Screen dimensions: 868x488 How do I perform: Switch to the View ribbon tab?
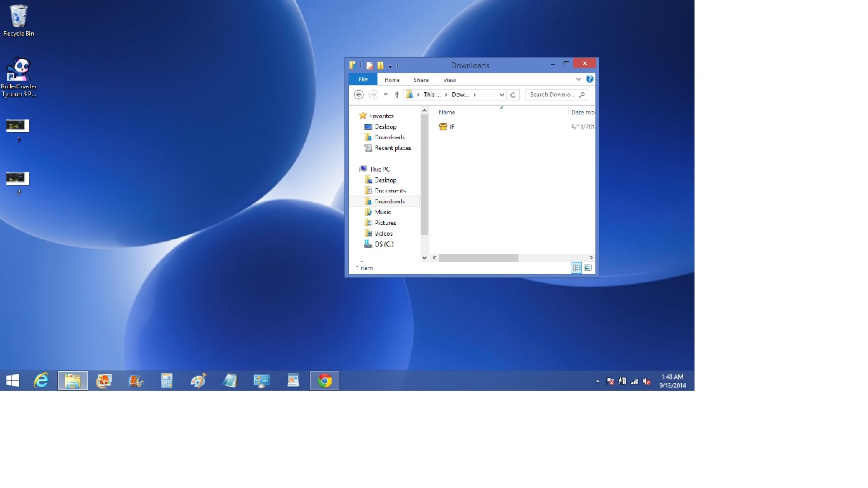tap(450, 80)
